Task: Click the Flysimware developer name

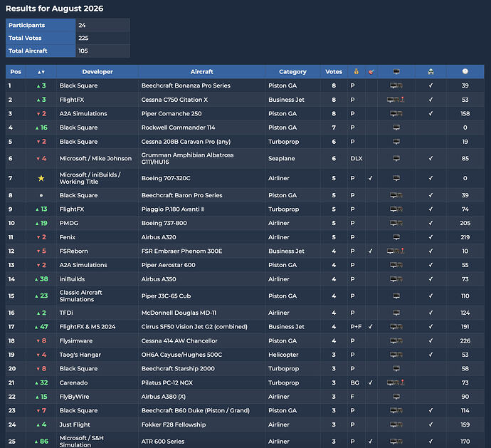Action: 76,340
